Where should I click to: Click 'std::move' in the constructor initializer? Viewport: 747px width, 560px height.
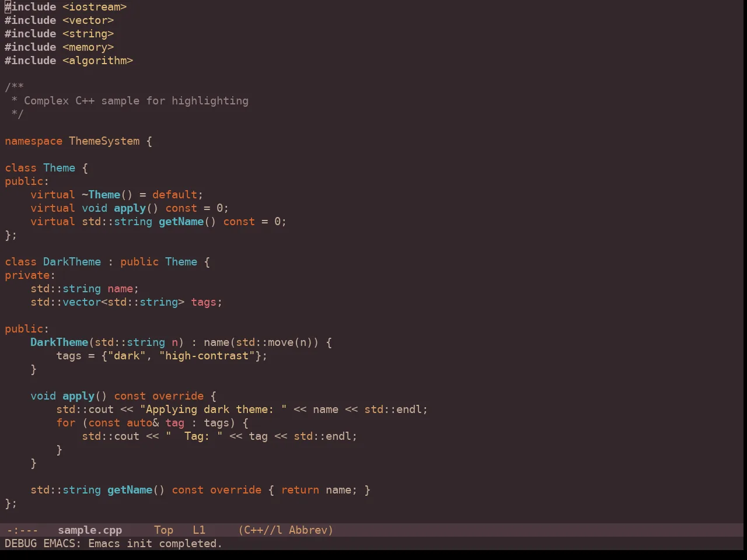[264, 342]
